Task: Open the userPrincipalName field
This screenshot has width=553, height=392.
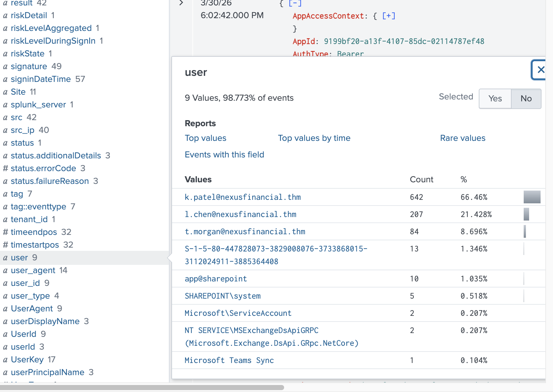Action: [x=48, y=372]
